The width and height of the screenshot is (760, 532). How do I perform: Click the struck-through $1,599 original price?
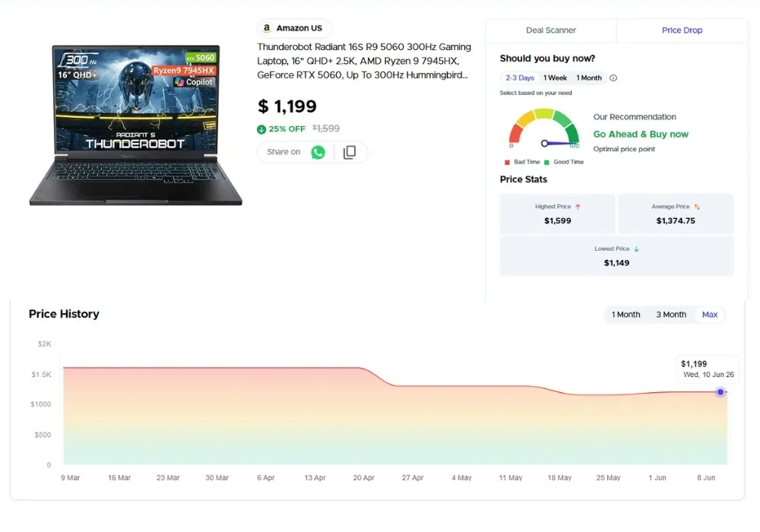tap(326, 129)
